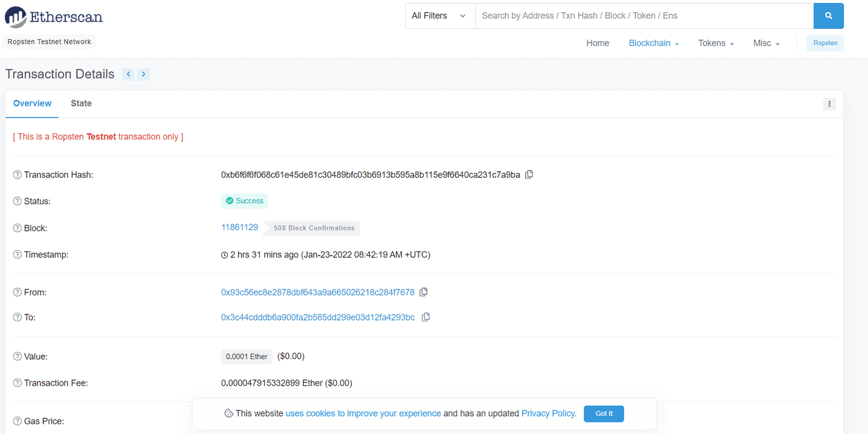Screen dimensions: 868x434
Task: Click the Success status badge
Action: pos(244,201)
